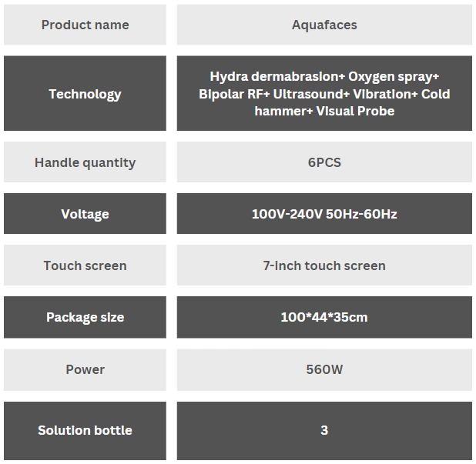Click the Solution bottle label cell
This screenshot has height=464, width=476.
85,430
